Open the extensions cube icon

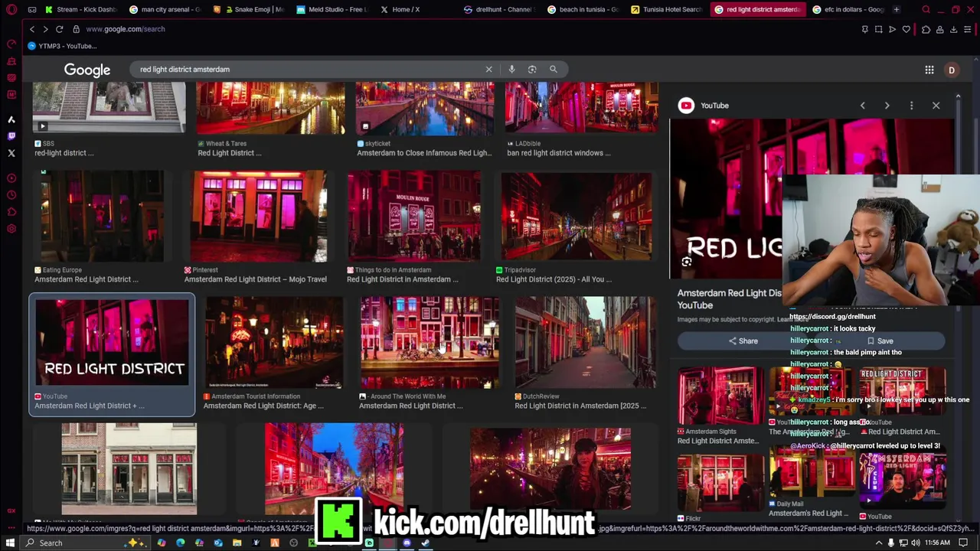[x=926, y=29]
